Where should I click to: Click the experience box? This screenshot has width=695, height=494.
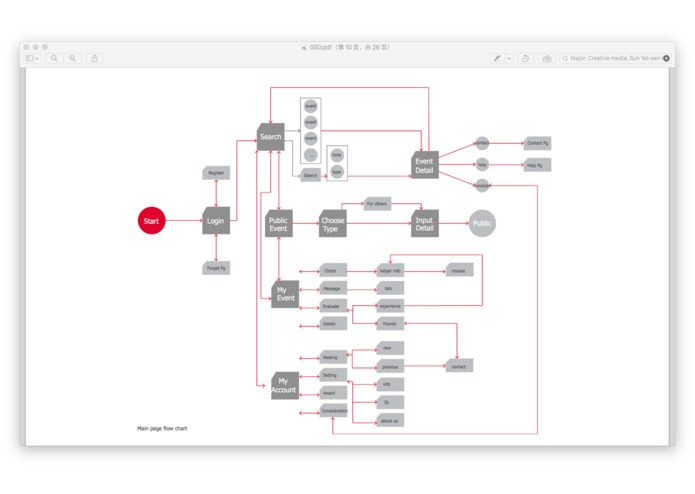click(x=390, y=306)
